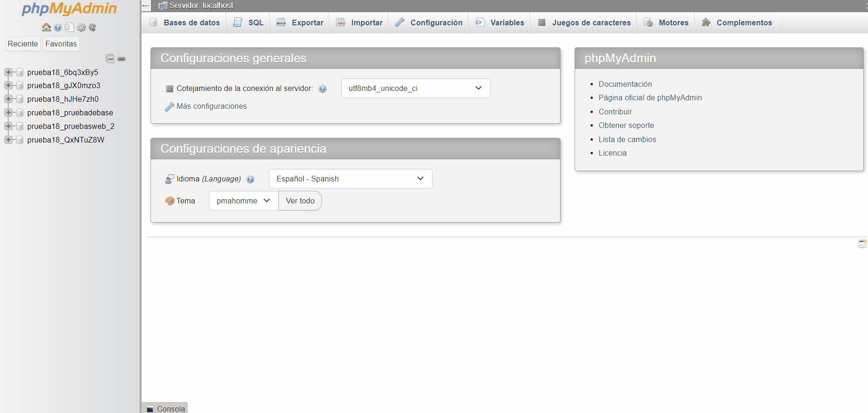Open navigation panel settings gear icon
This screenshot has height=413, width=868.
(81, 28)
